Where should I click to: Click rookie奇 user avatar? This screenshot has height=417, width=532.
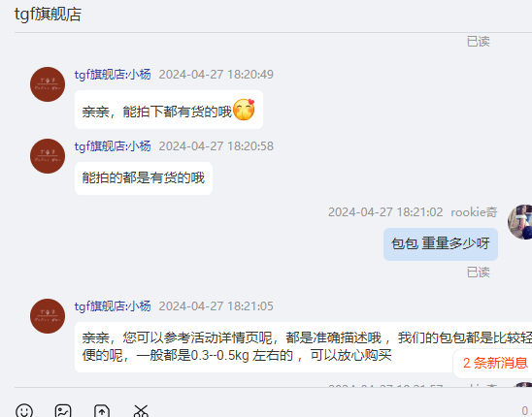pos(520,222)
